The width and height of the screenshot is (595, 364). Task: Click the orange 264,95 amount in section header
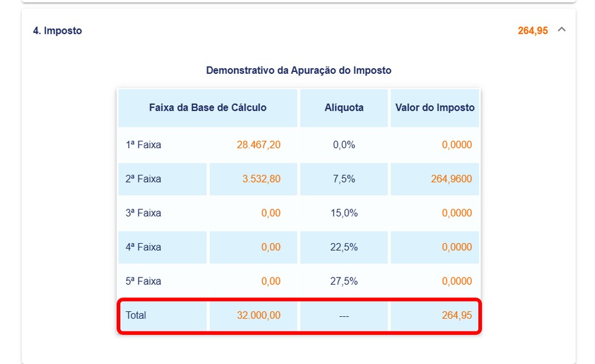pyautogui.click(x=533, y=31)
